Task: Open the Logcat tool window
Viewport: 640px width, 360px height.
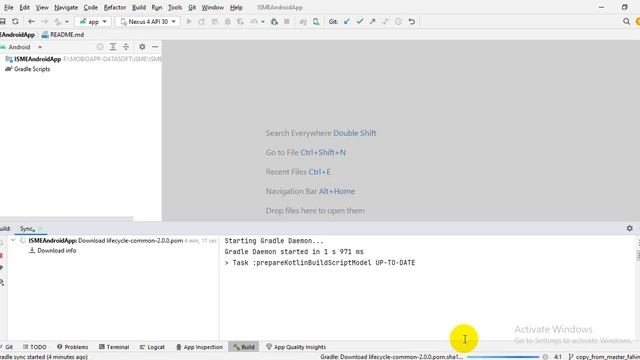Action: pyautogui.click(x=152, y=347)
